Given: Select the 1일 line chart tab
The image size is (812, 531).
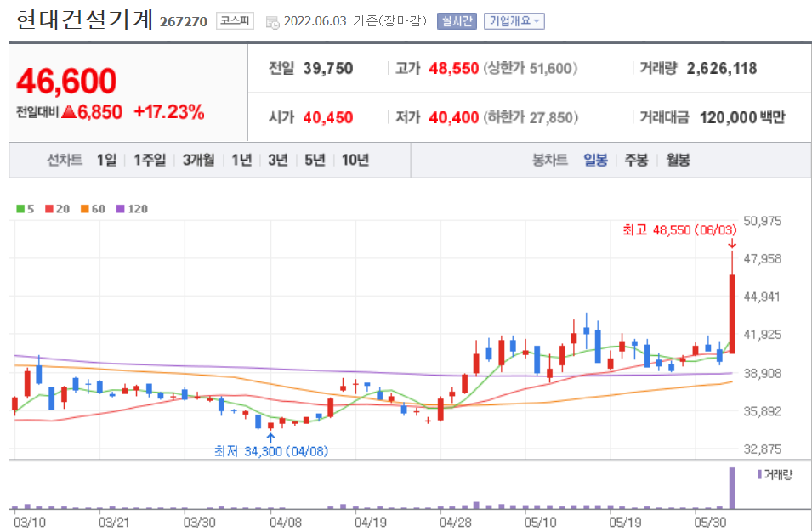Looking at the screenshot, I should click(x=106, y=160).
